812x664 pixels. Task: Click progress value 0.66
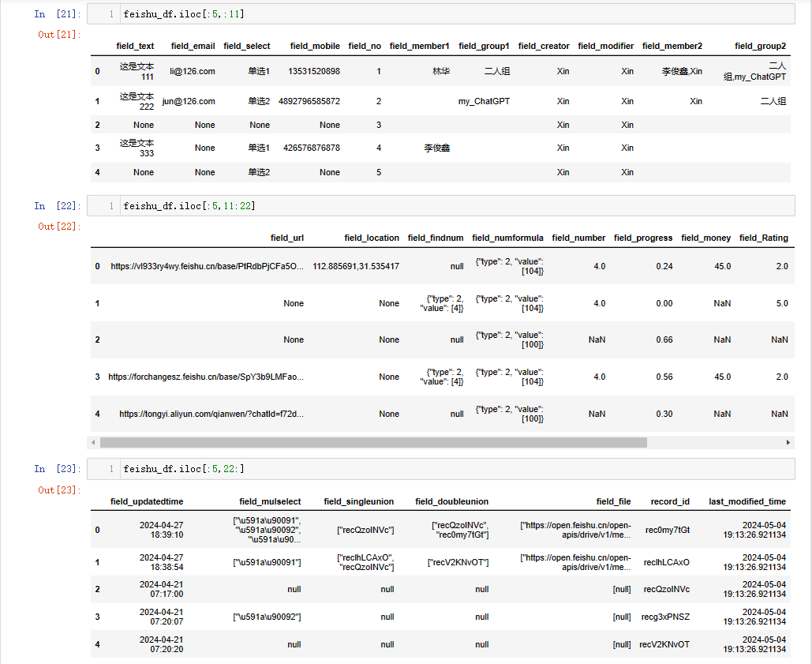point(664,340)
